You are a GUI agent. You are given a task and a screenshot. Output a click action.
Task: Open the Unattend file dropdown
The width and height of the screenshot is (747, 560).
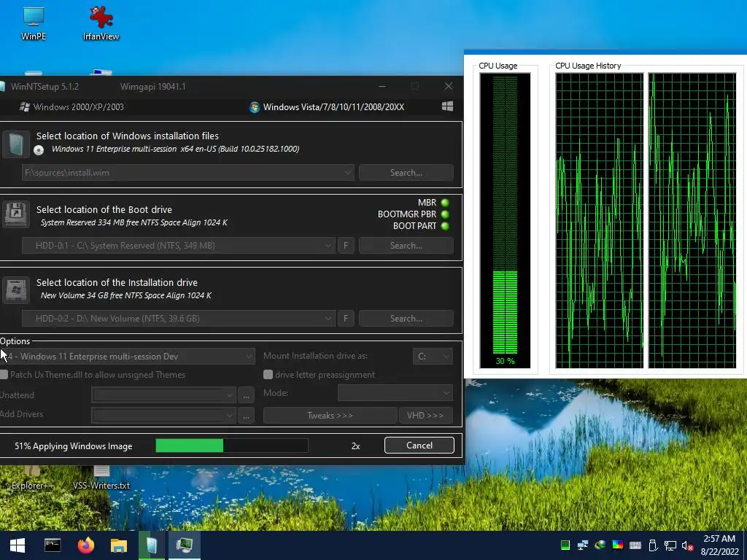pyautogui.click(x=163, y=394)
